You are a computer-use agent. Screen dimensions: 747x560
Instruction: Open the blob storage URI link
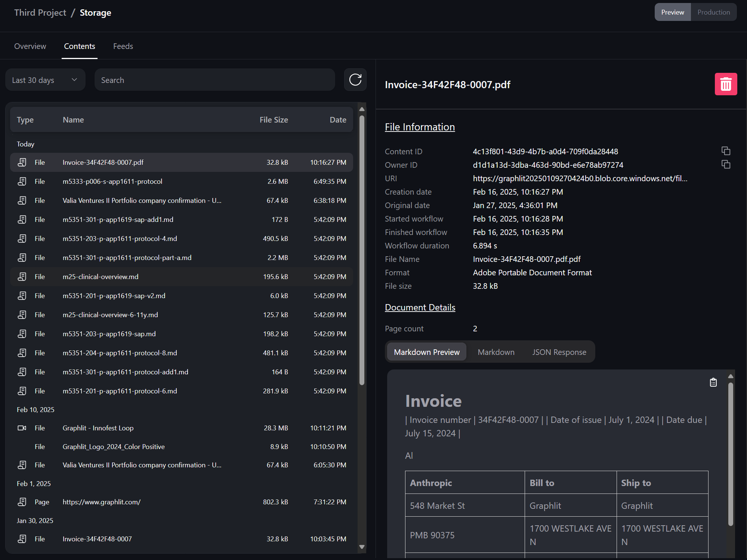point(580,179)
